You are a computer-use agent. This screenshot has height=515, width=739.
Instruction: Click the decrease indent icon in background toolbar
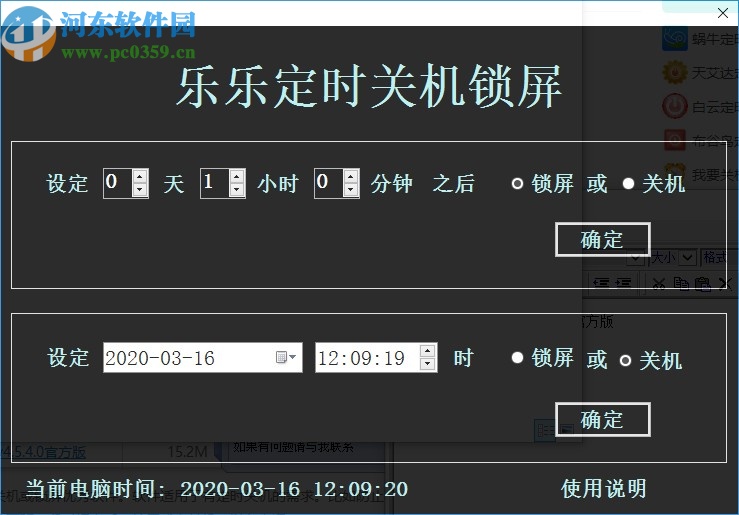601,283
